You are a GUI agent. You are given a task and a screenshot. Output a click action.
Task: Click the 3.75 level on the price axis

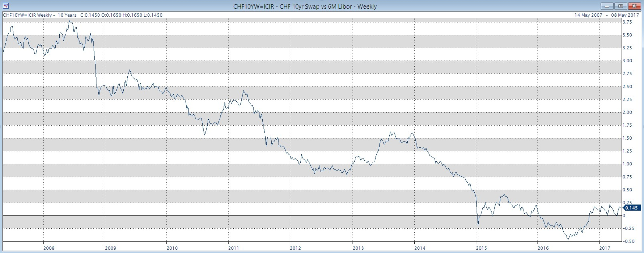pyautogui.click(x=627, y=22)
